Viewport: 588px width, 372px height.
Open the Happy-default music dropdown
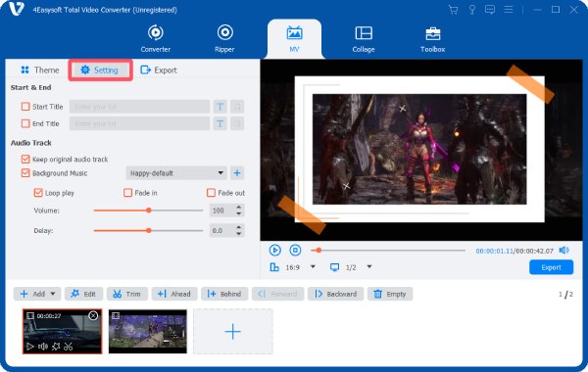176,172
